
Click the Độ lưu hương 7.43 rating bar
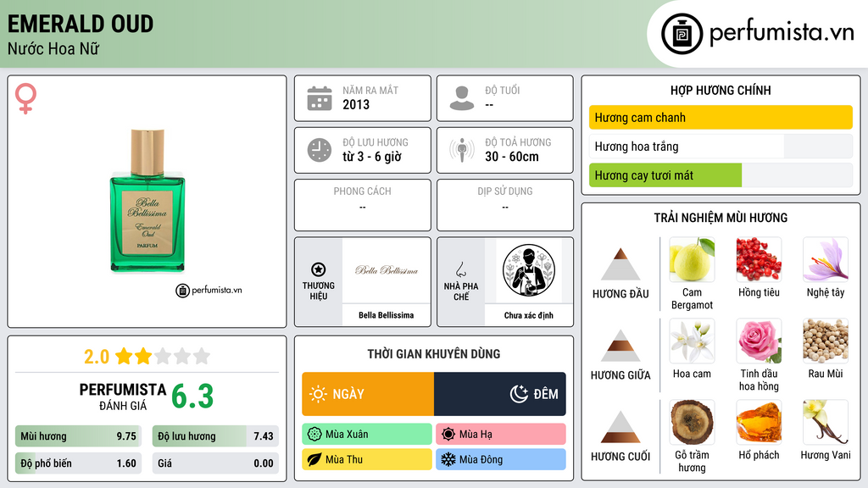click(x=215, y=436)
